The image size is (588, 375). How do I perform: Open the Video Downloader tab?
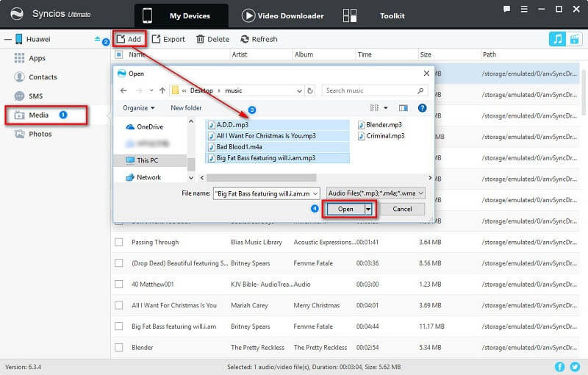click(283, 15)
